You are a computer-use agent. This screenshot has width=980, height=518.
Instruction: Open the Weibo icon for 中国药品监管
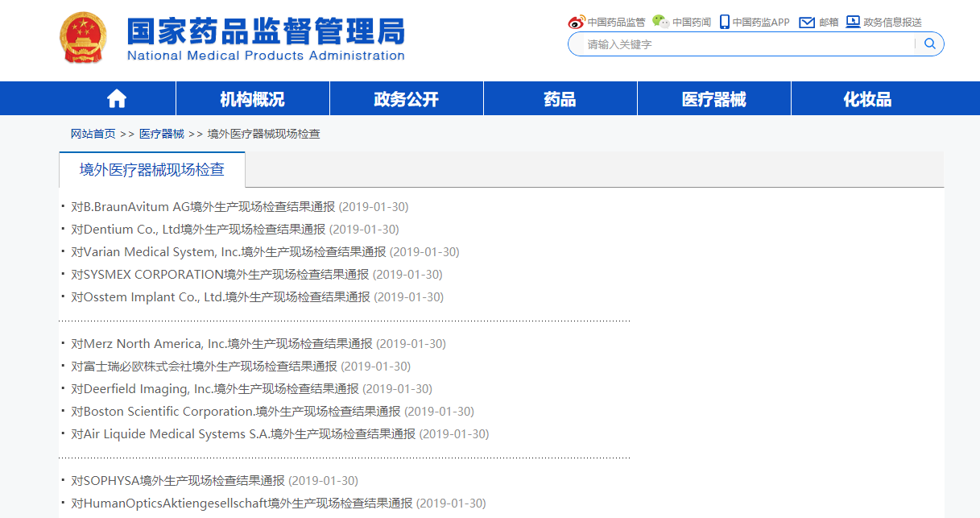[576, 23]
